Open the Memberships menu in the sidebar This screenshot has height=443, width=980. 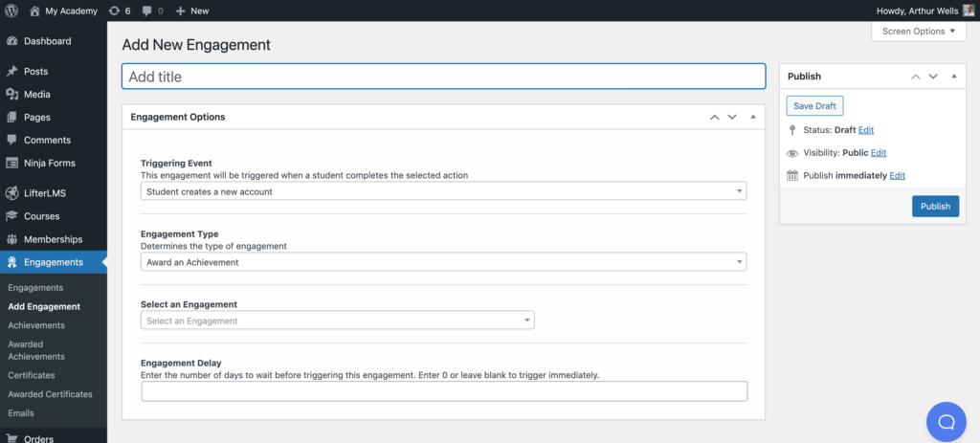[x=54, y=239]
